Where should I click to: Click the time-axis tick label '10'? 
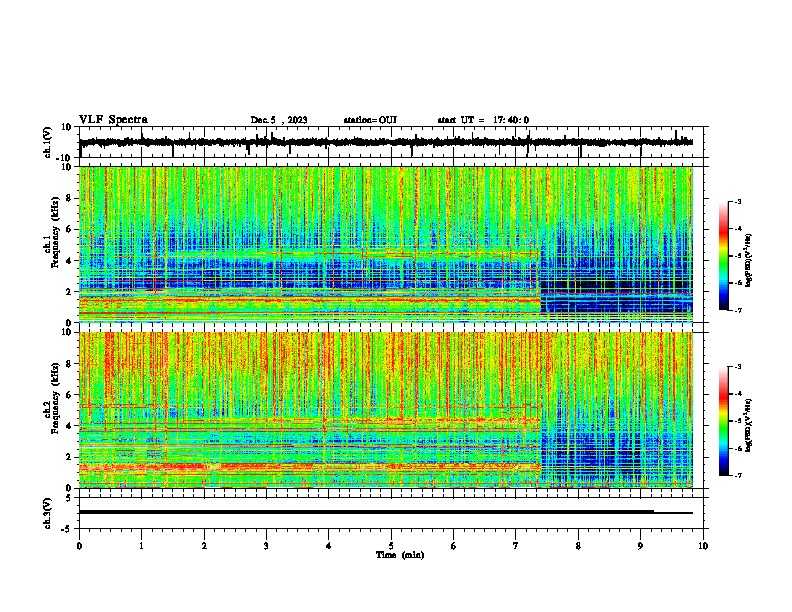(703, 546)
